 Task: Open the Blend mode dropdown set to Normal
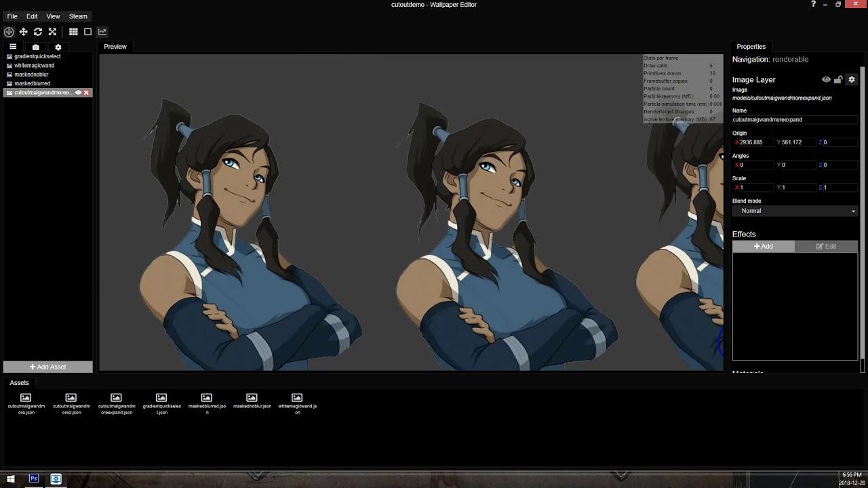(795, 211)
